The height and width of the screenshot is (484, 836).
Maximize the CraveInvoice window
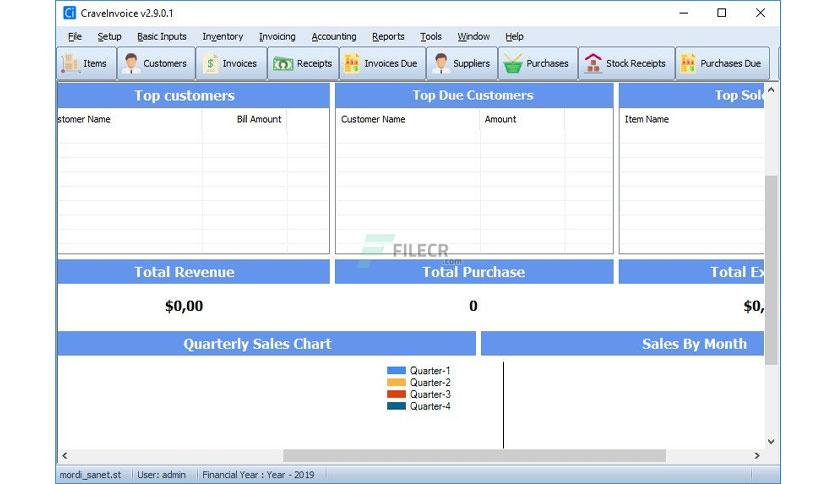point(721,13)
